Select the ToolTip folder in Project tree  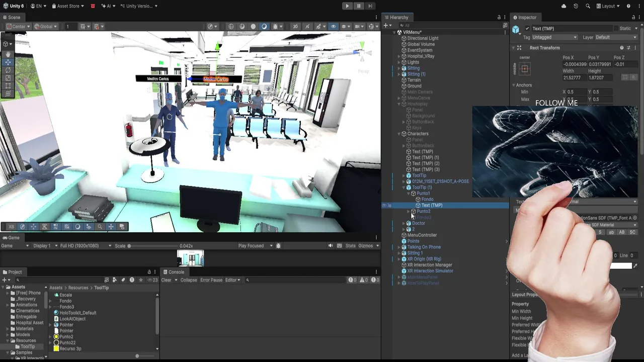point(28,346)
